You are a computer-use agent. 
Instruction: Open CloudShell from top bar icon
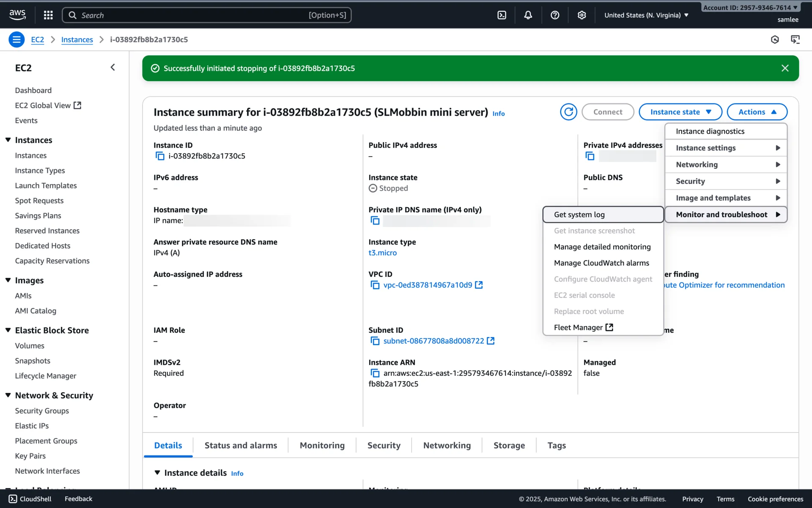pyautogui.click(x=502, y=15)
